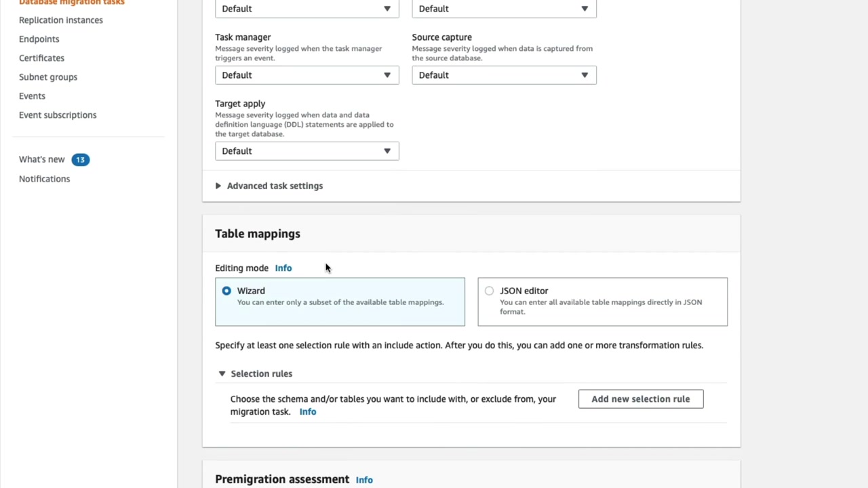This screenshot has width=868, height=488.
Task: Open Notifications in the sidebar
Action: coord(44,179)
